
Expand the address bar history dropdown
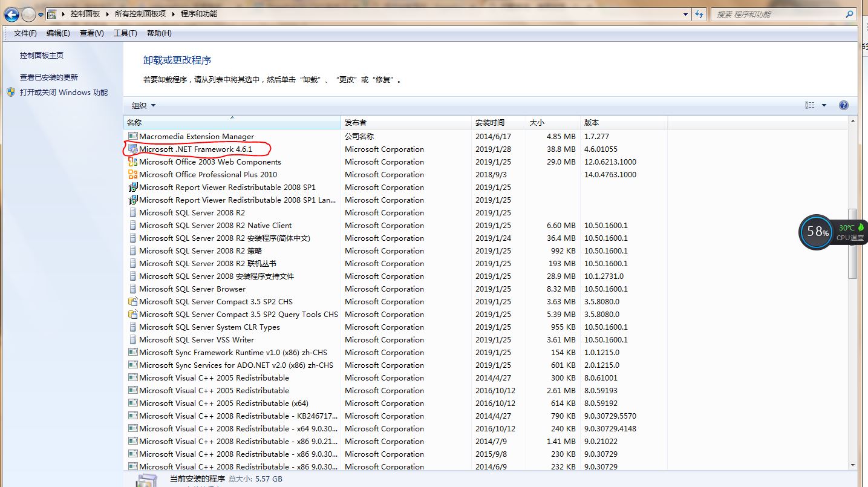click(x=685, y=14)
